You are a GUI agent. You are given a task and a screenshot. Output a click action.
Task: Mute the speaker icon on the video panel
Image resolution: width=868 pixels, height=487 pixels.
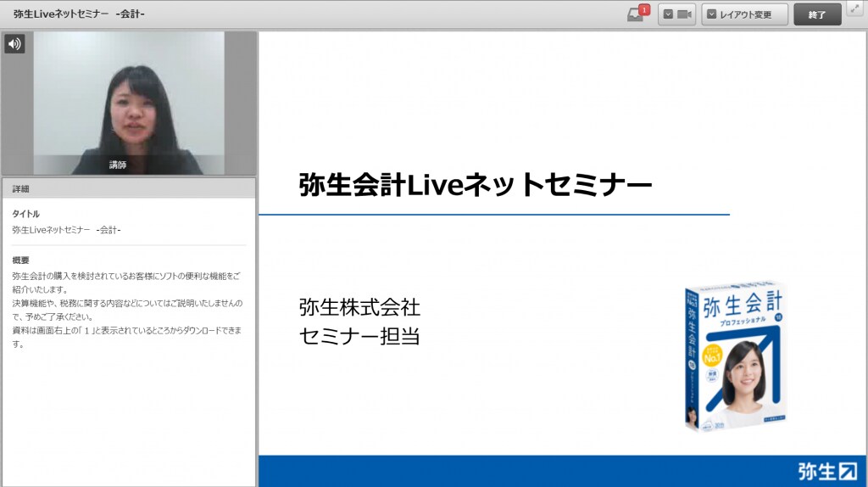tap(15, 44)
